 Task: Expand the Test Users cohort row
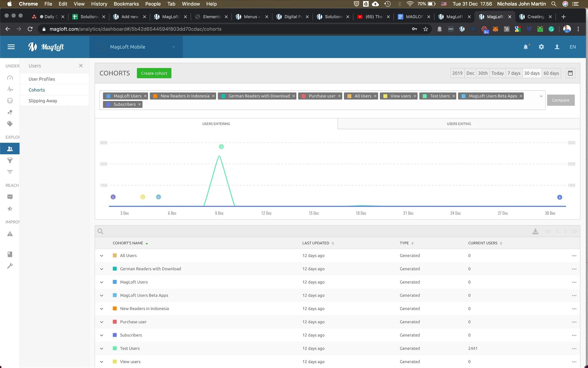click(x=102, y=348)
